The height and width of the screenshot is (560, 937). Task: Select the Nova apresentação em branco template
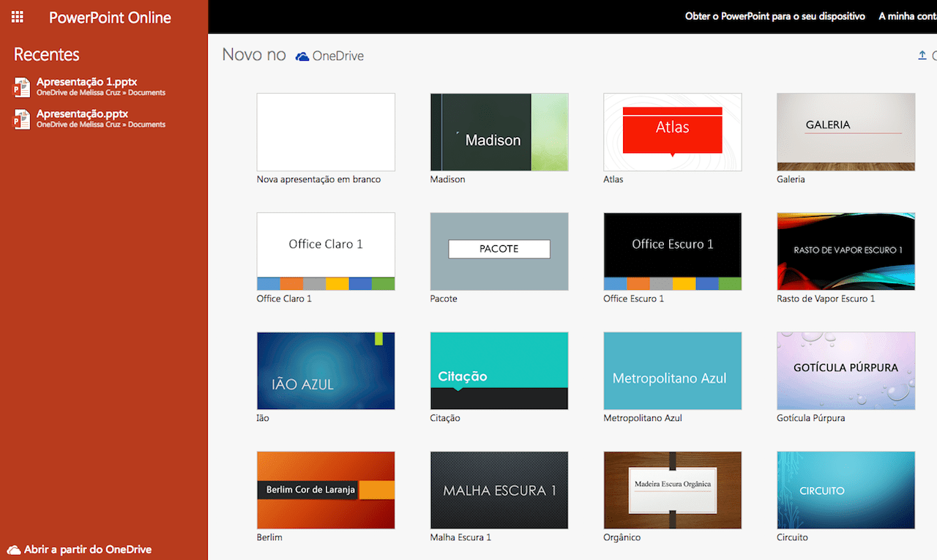(x=325, y=132)
